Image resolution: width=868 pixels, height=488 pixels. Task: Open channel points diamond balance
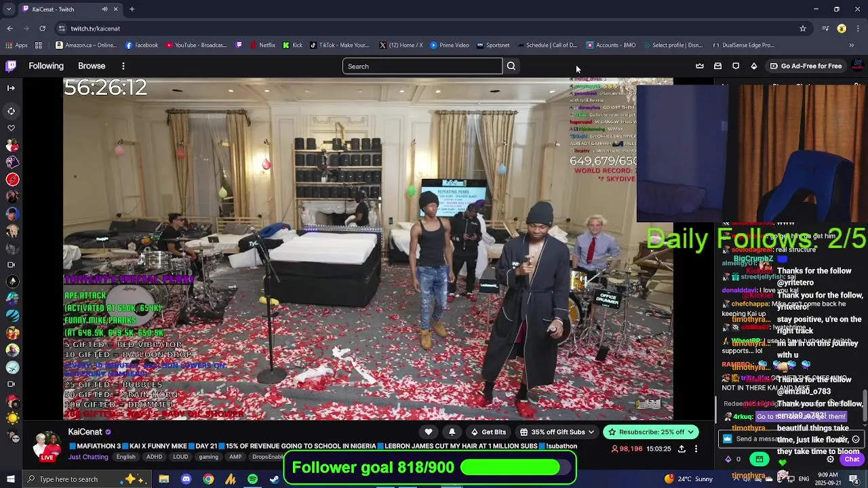(x=734, y=460)
